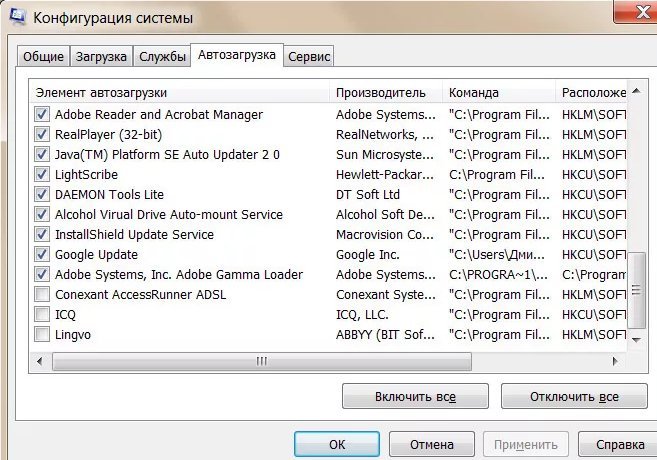Click the horizontal scrollbar thumb
657x460 pixels.
(x=262, y=361)
